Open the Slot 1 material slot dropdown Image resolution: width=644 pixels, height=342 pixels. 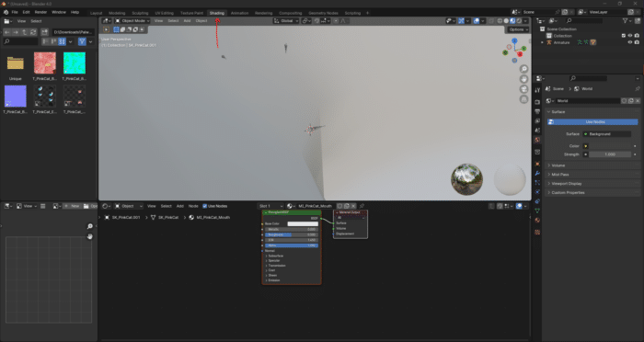(270, 206)
